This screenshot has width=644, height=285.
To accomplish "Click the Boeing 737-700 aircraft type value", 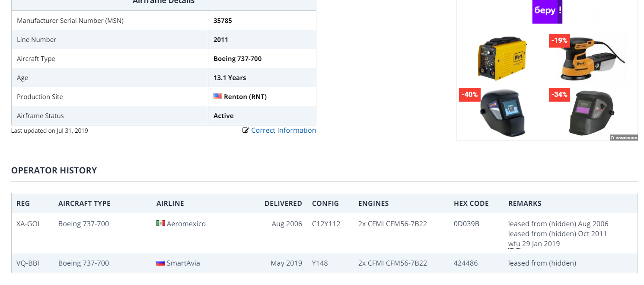I will click(237, 58).
